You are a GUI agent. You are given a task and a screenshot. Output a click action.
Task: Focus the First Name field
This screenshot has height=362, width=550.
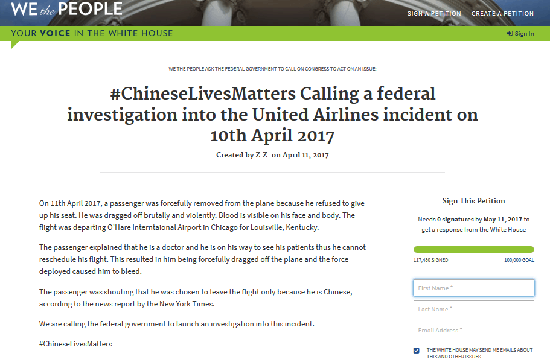[474, 288]
